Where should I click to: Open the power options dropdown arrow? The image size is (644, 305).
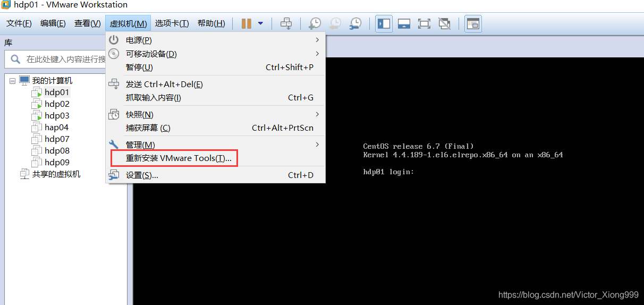click(x=260, y=23)
